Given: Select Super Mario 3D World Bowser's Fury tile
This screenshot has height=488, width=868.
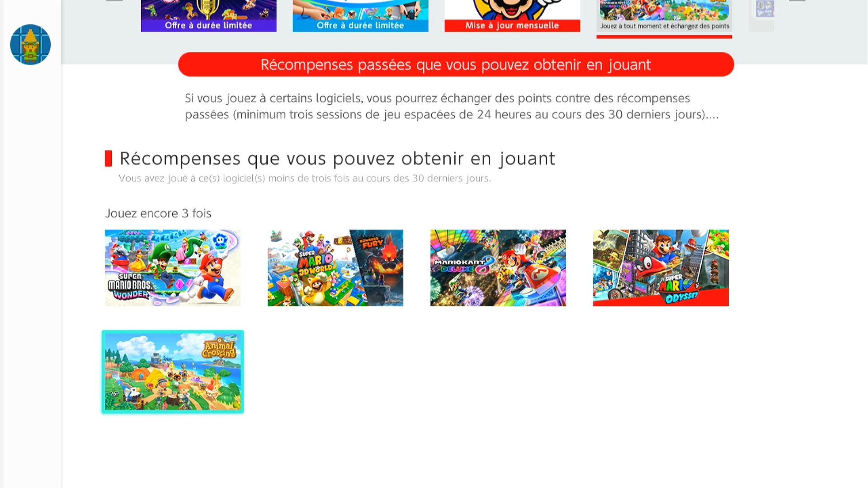Looking at the screenshot, I should pyautogui.click(x=335, y=268).
